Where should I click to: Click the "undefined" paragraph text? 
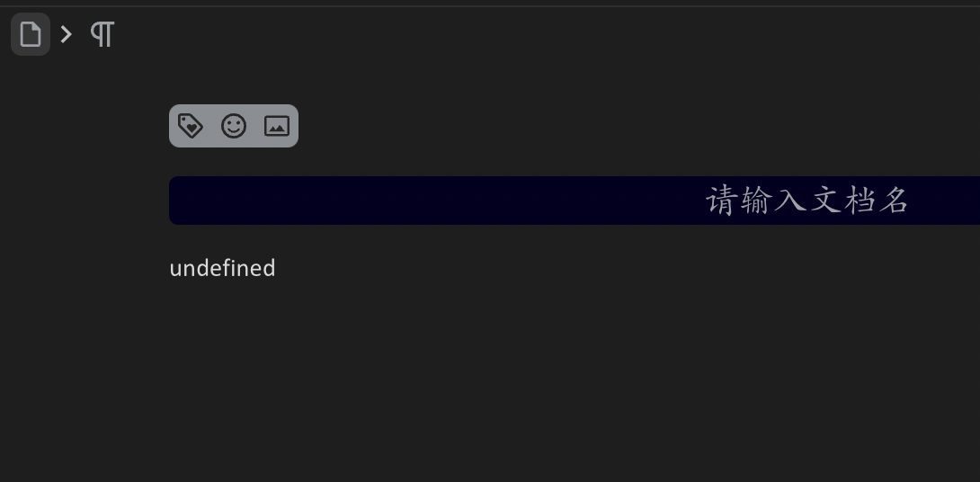click(222, 268)
